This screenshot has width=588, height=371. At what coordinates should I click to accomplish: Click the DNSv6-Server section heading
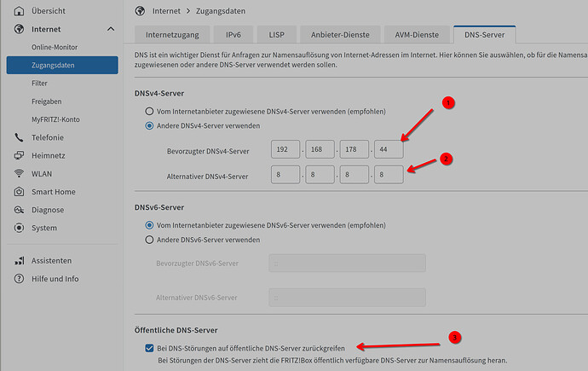pos(159,207)
